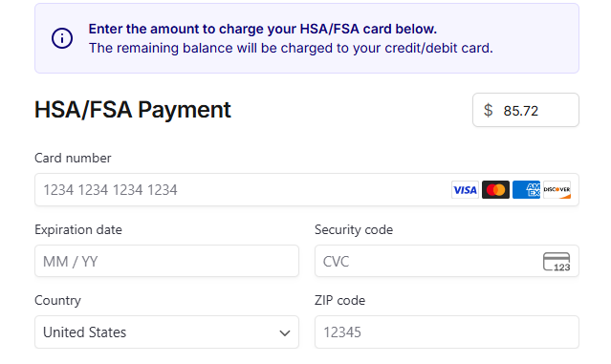Screen dimensions: 611x364
Task: Click the CVC card hint icon
Action: pyautogui.click(x=556, y=261)
